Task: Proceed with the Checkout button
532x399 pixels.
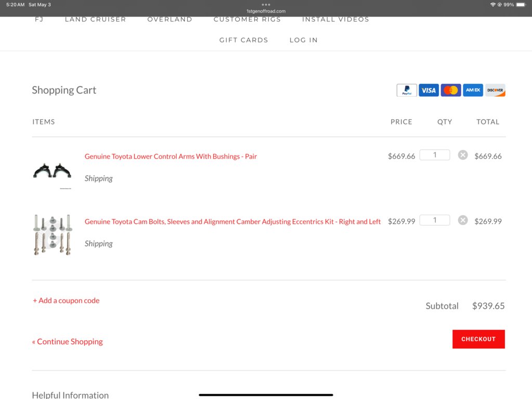Action: click(478, 339)
